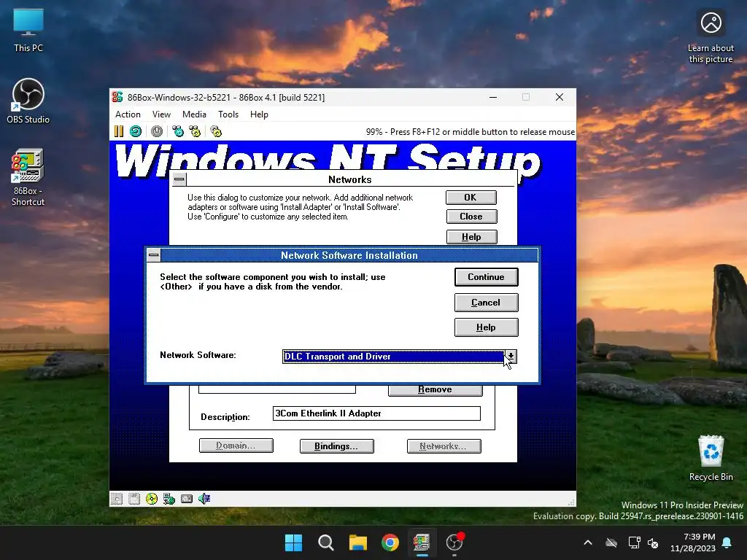
Task: Switch to OBS Studio in the taskbar
Action: click(x=454, y=542)
